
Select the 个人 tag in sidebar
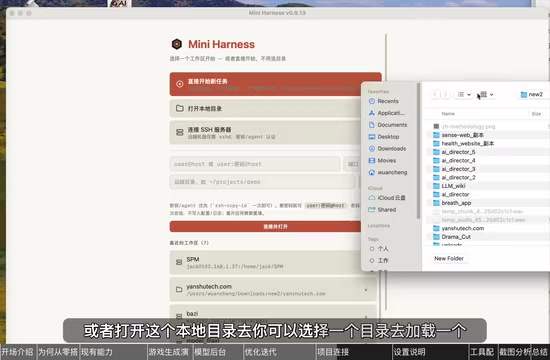click(x=379, y=249)
